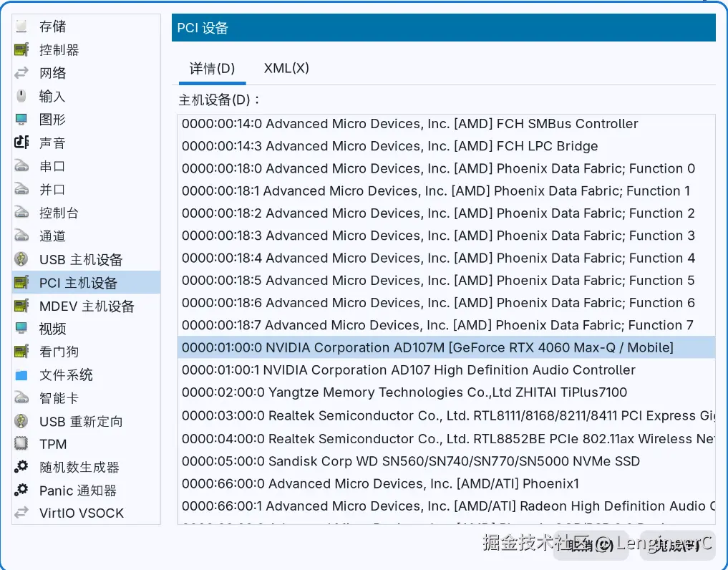Select the 随机数生成器 RNG icon

(x=68, y=467)
